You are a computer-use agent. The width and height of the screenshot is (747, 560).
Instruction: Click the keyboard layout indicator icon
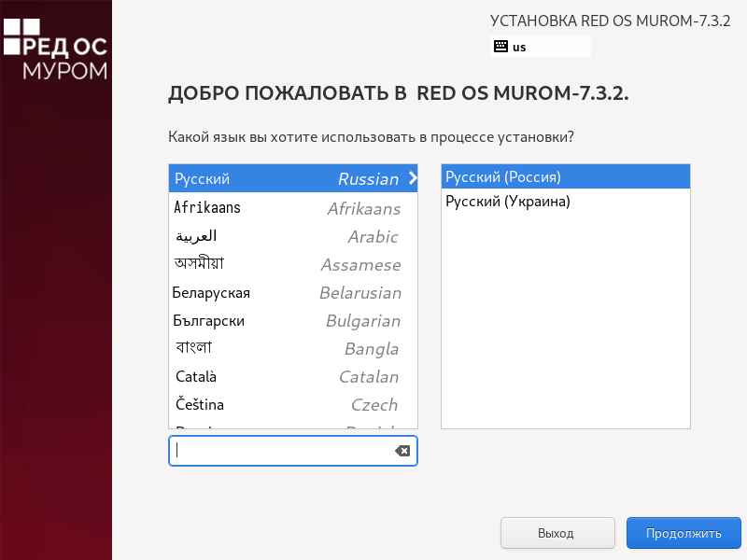[501, 45]
